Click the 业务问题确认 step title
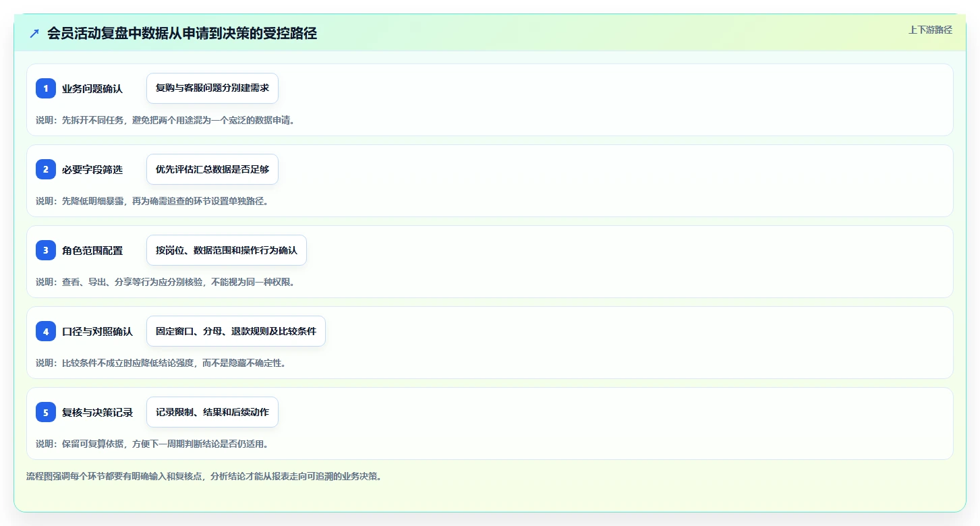Screen dimensions: 980x526 coord(92,88)
